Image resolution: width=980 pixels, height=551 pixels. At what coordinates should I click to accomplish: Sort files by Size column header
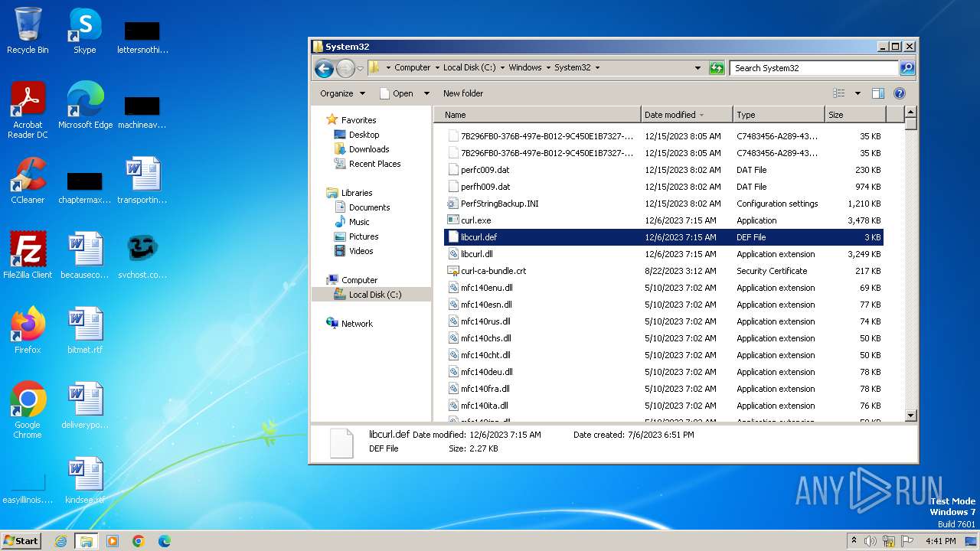[855, 115]
